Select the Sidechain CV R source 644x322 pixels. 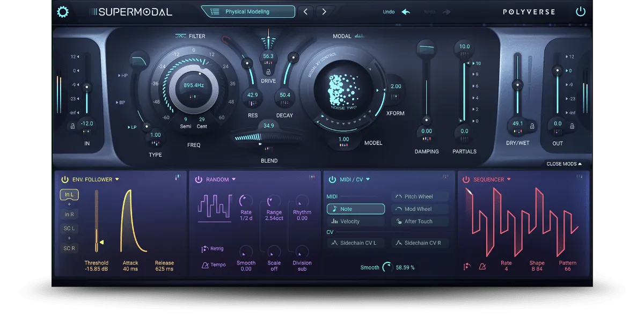pyautogui.click(x=420, y=243)
